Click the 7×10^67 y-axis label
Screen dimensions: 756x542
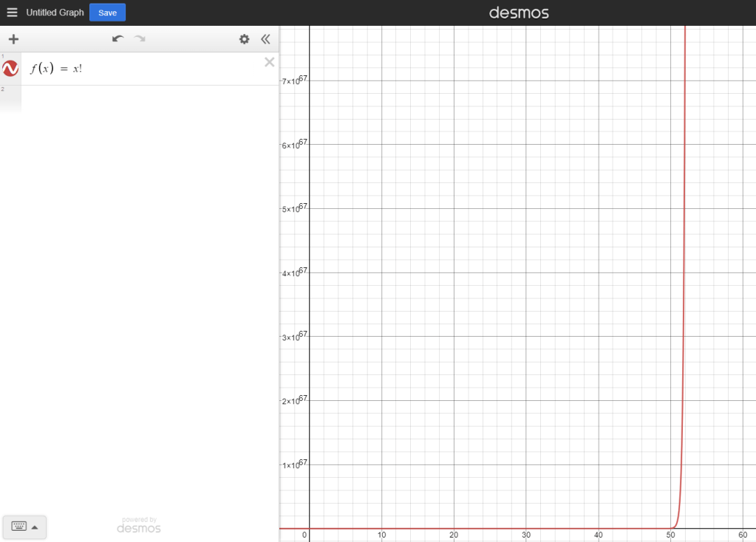294,80
